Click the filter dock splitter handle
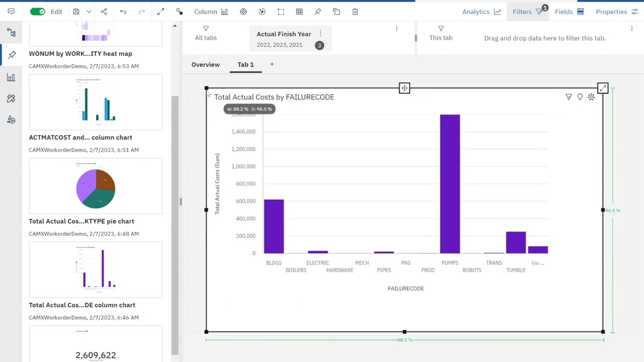The width and height of the screenshot is (644, 362). click(x=416, y=38)
